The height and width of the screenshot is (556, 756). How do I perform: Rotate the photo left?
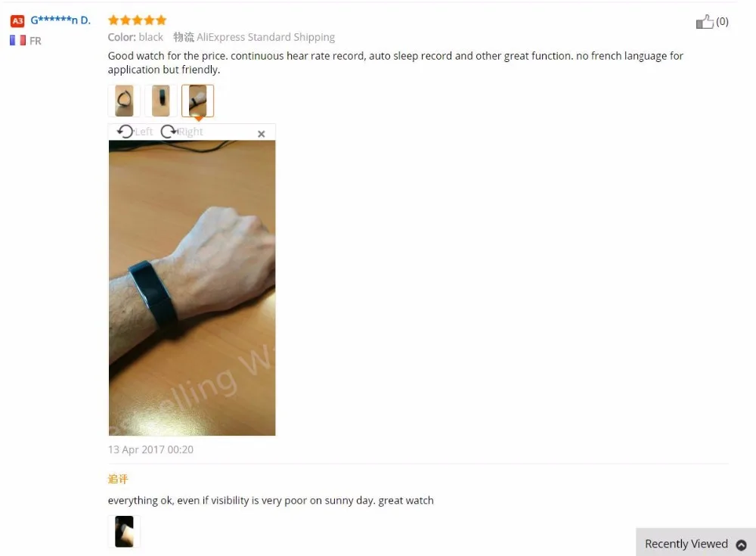coord(135,132)
